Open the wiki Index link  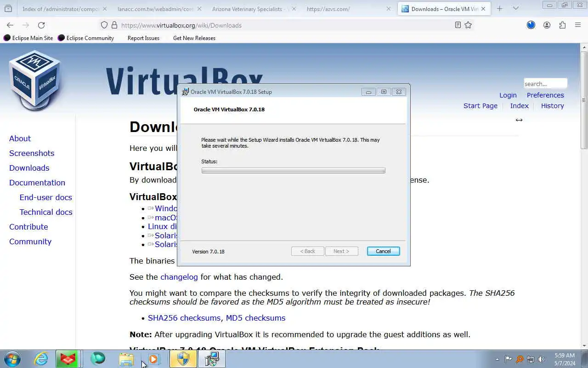point(520,106)
